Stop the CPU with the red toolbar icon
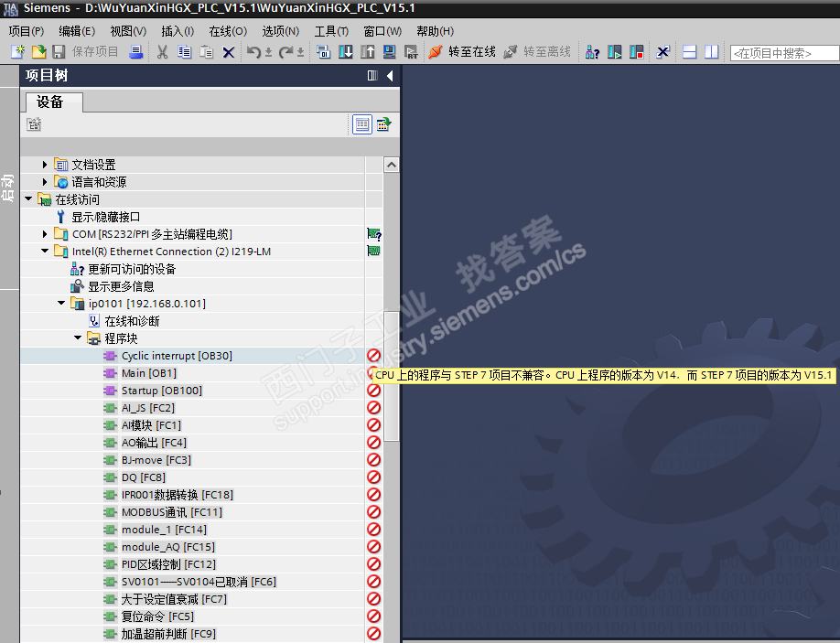The height and width of the screenshot is (643, 840). (x=637, y=52)
